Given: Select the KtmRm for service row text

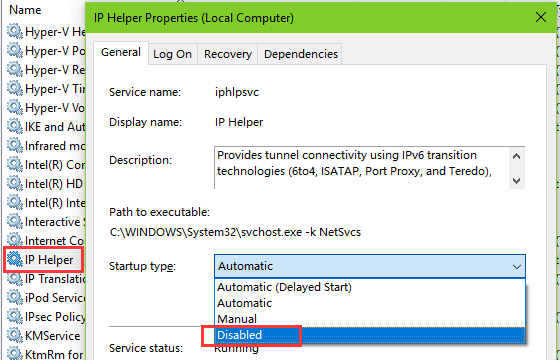Looking at the screenshot, I should pyautogui.click(x=54, y=354).
